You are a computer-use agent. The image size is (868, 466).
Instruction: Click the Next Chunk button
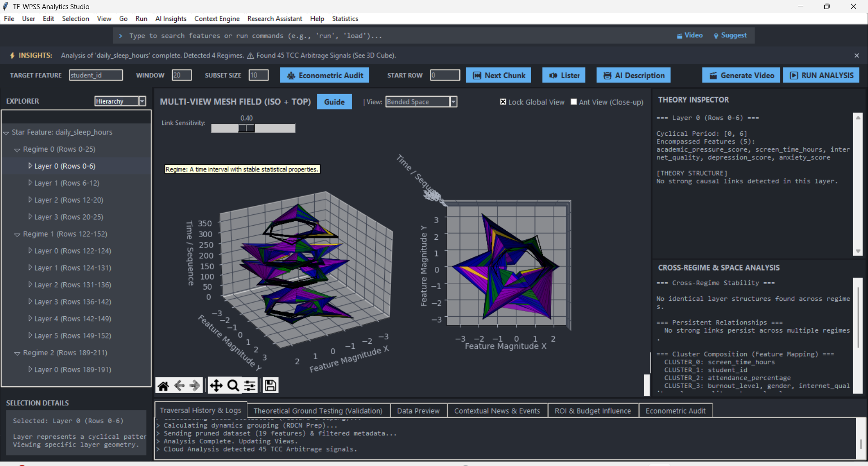[x=499, y=76]
